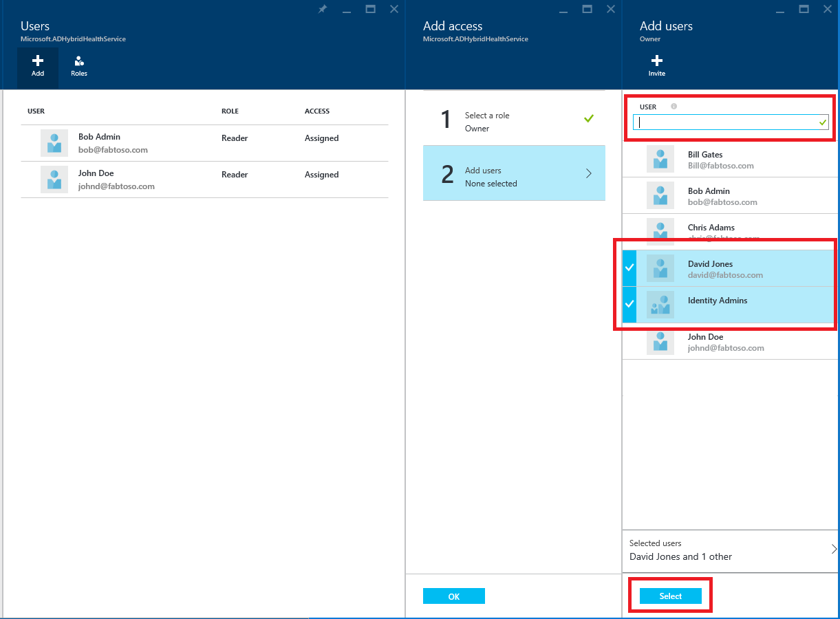Viewport: 840px width, 619px height.
Task: Click the Select button
Action: click(670, 596)
